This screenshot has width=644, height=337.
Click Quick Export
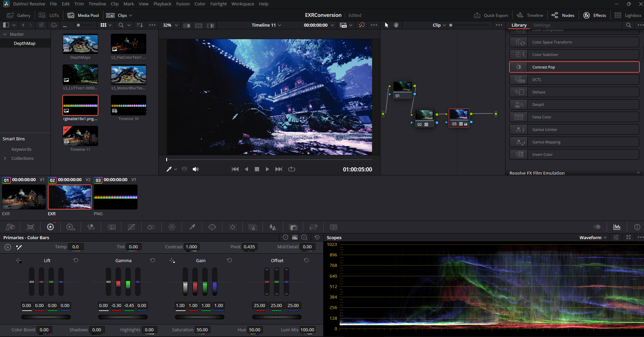click(x=491, y=15)
